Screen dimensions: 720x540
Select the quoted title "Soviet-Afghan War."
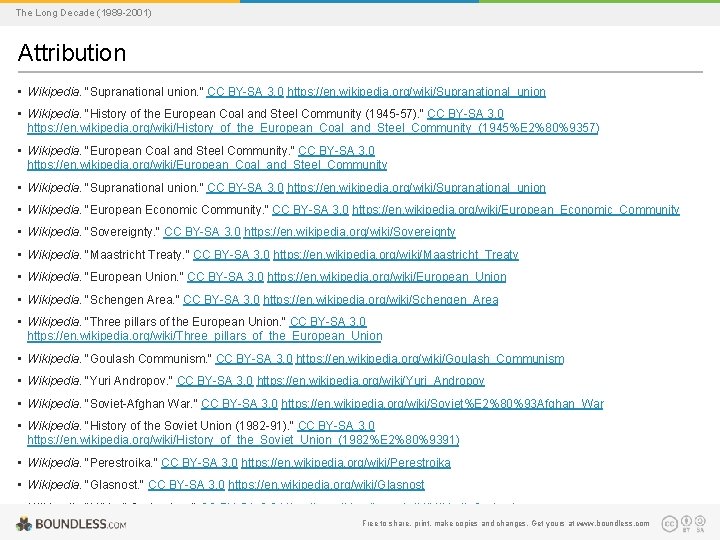(141, 404)
